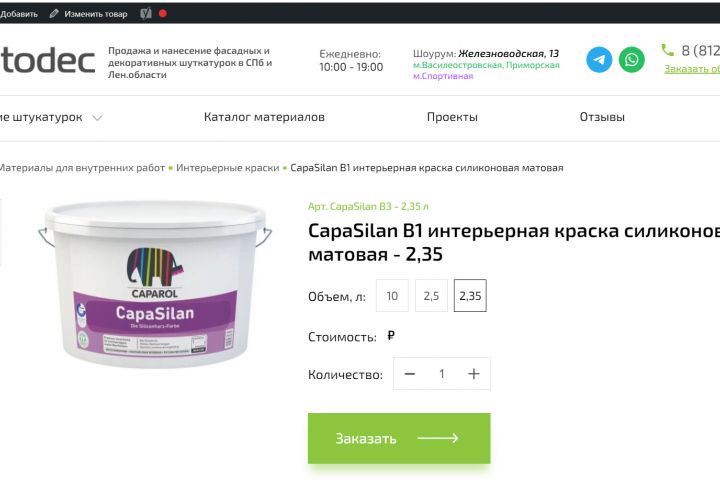720x480 pixels.
Task: Click the pencil icon near Изменить товар
Action: point(54,14)
